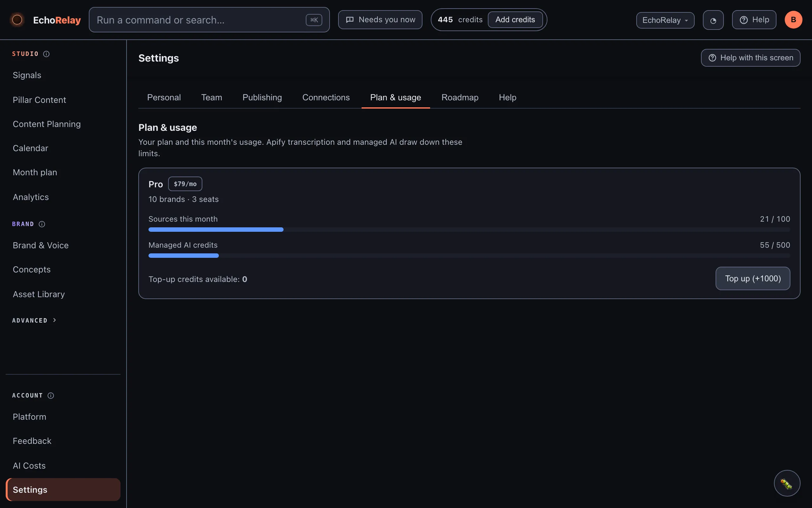Open the Connections tab

coord(326,97)
